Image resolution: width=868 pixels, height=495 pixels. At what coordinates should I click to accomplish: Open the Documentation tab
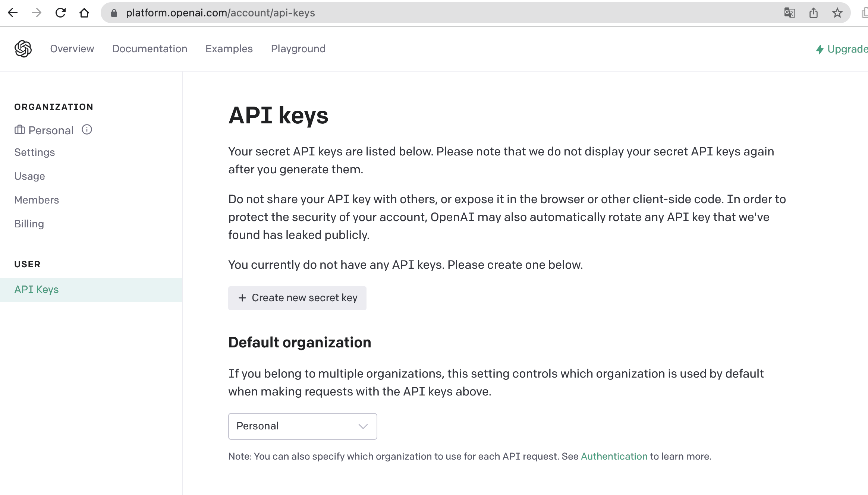click(150, 49)
